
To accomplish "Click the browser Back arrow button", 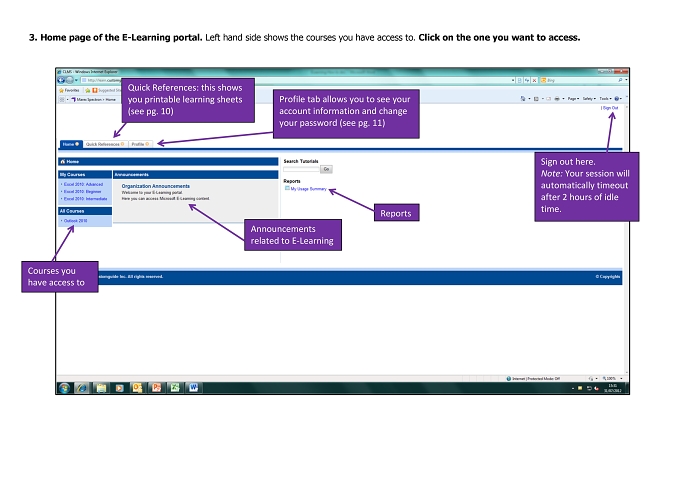I will pyautogui.click(x=62, y=80).
